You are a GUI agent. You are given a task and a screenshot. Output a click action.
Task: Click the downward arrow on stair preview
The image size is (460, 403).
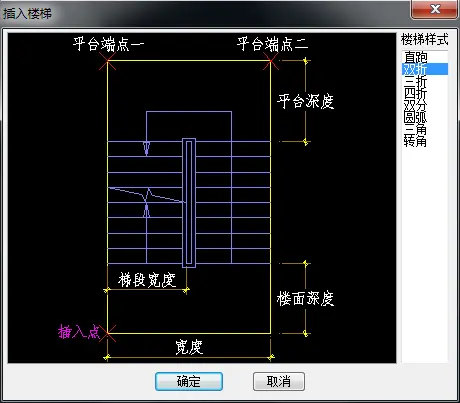click(146, 148)
